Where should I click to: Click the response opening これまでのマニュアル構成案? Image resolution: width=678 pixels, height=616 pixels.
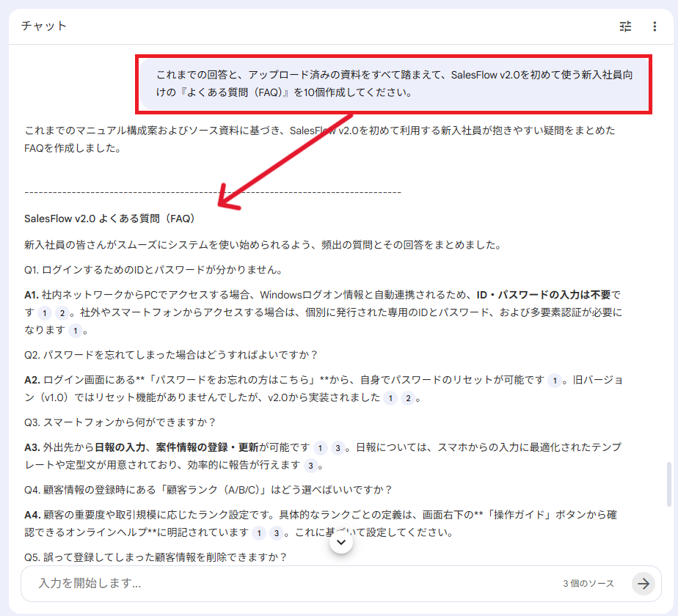[x=319, y=139]
